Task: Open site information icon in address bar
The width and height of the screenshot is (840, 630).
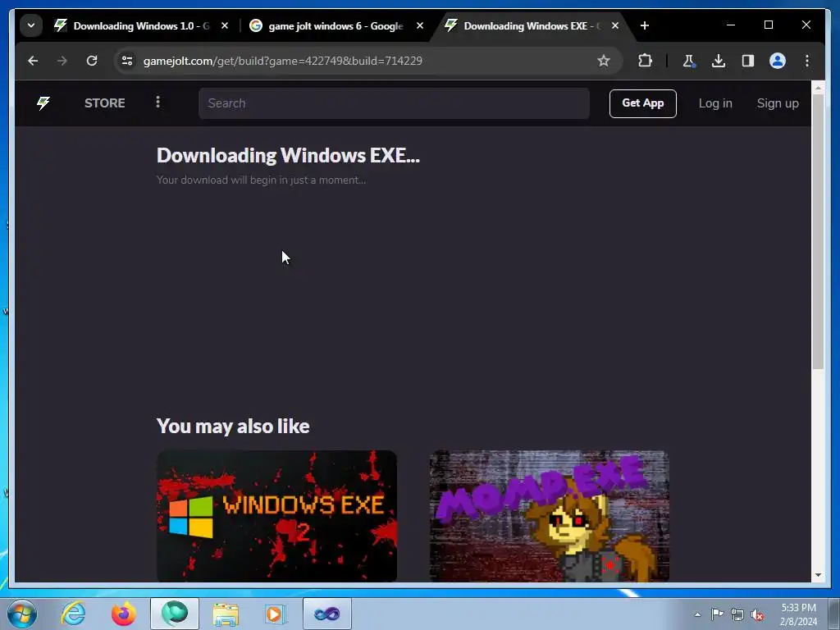Action: (127, 61)
